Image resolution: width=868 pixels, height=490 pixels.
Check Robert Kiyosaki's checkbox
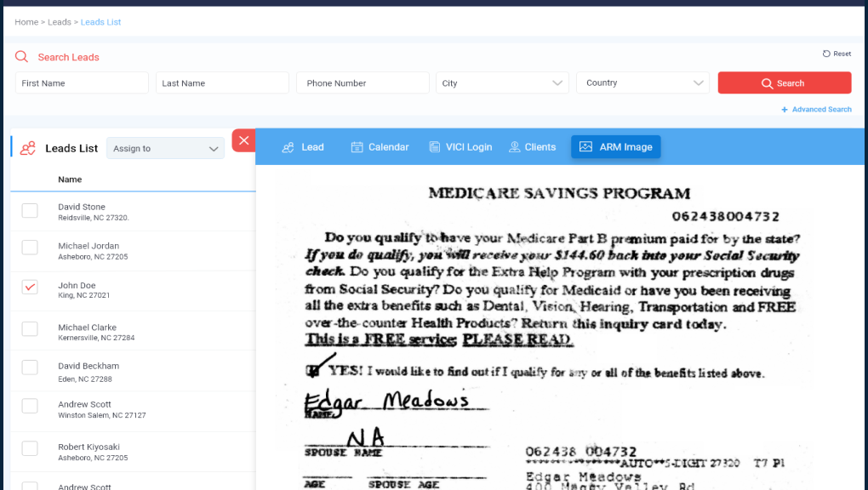tap(30, 448)
